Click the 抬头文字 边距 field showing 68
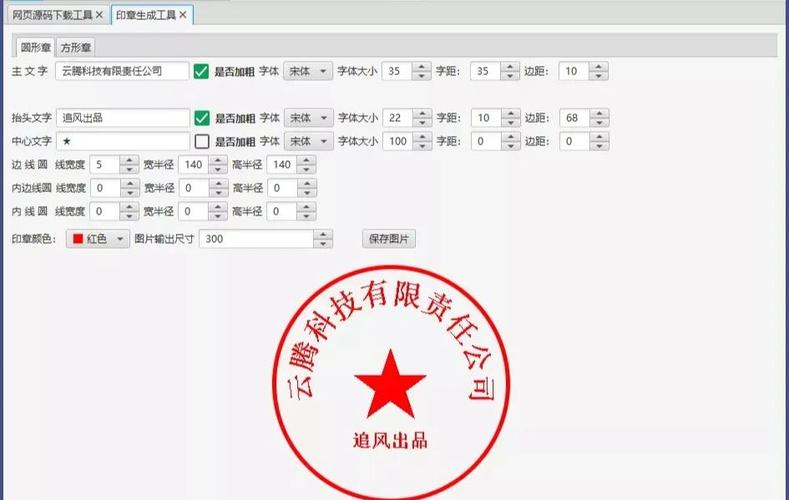 (575, 118)
